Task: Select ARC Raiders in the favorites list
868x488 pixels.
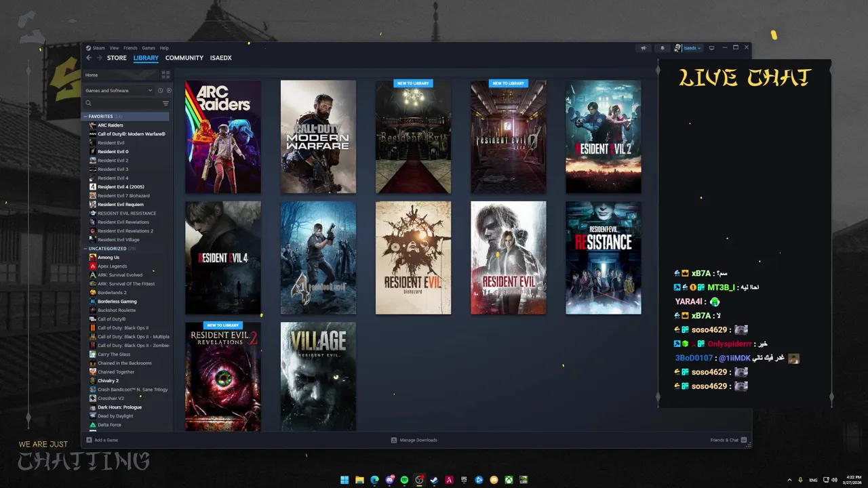Action: point(110,125)
